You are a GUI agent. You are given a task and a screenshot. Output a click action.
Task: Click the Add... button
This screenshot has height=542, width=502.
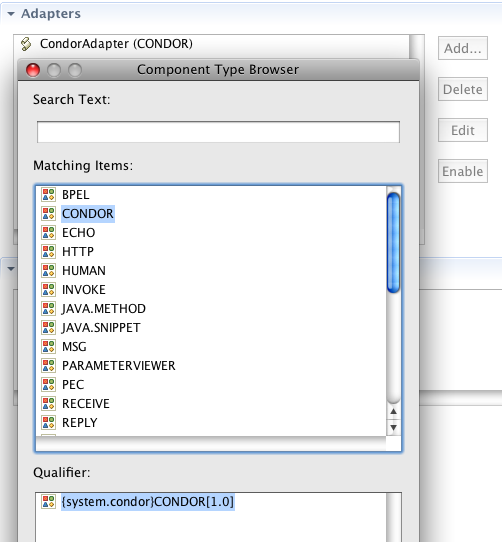(x=463, y=48)
